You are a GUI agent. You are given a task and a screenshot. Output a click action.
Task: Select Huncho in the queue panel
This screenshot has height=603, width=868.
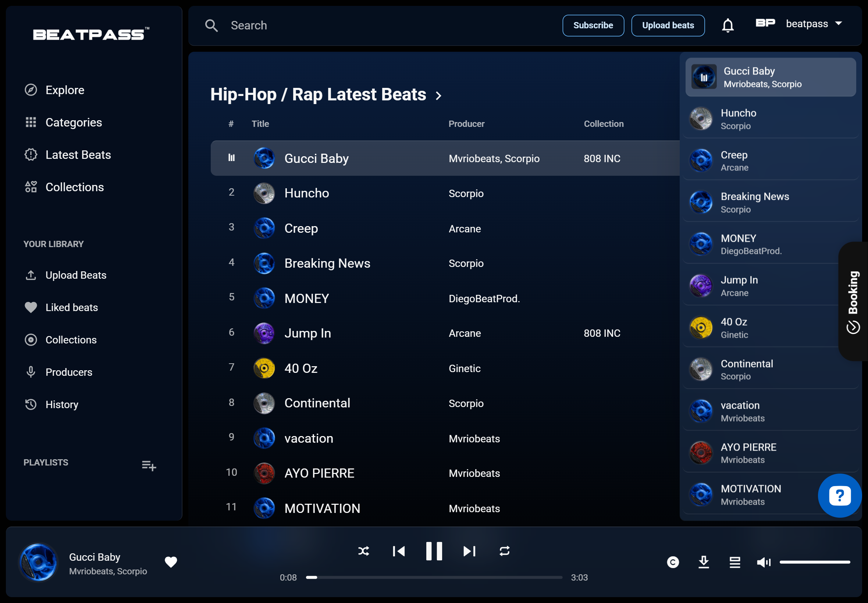pyautogui.click(x=771, y=119)
